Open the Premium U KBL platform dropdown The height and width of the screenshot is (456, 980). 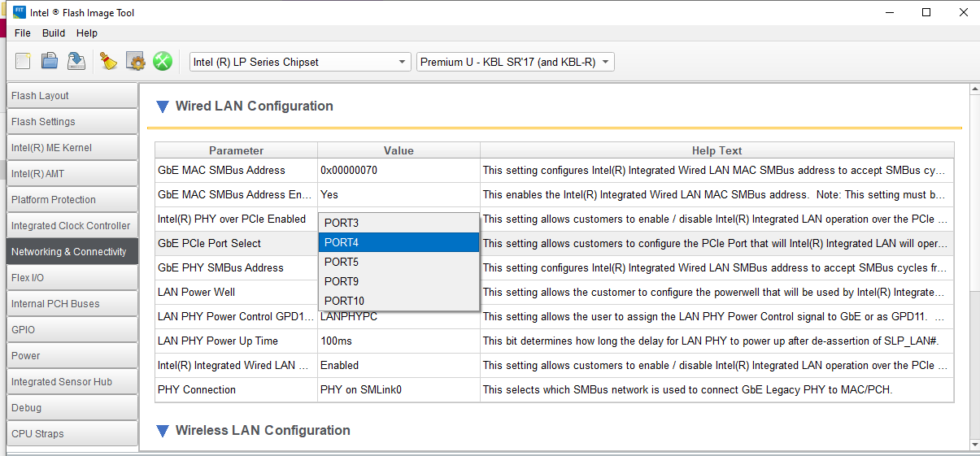click(x=516, y=63)
